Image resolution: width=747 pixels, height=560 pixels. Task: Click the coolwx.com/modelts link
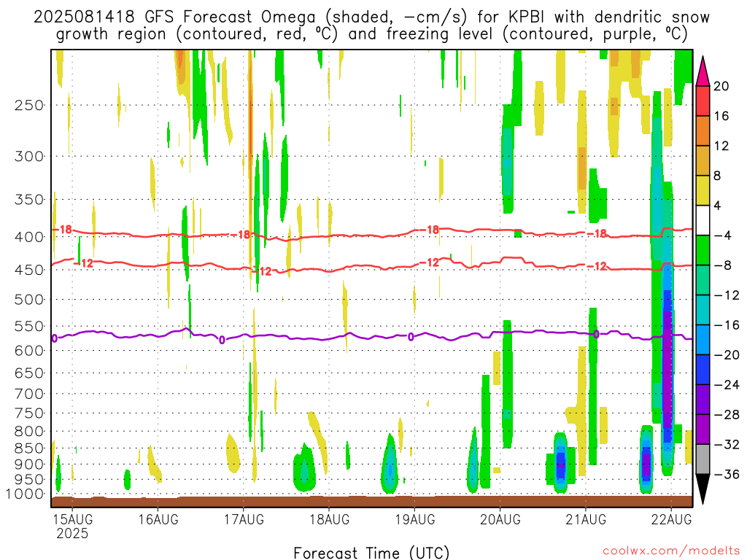point(671,551)
